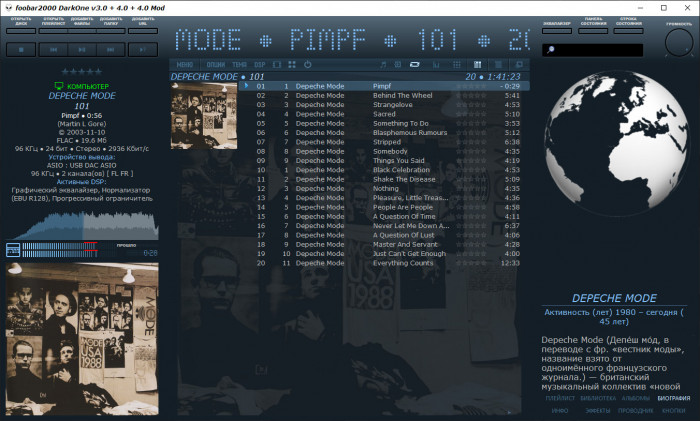Image resolution: width=700 pixels, height=421 pixels.
Task: Switch to the Биография tab
Action: pos(674,398)
